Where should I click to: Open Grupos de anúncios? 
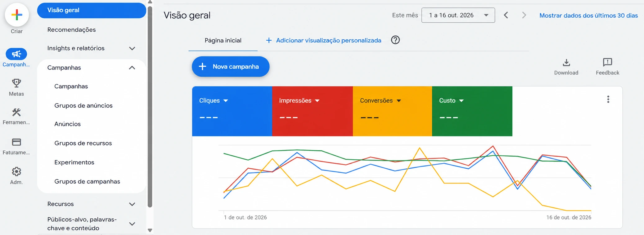[x=83, y=106]
